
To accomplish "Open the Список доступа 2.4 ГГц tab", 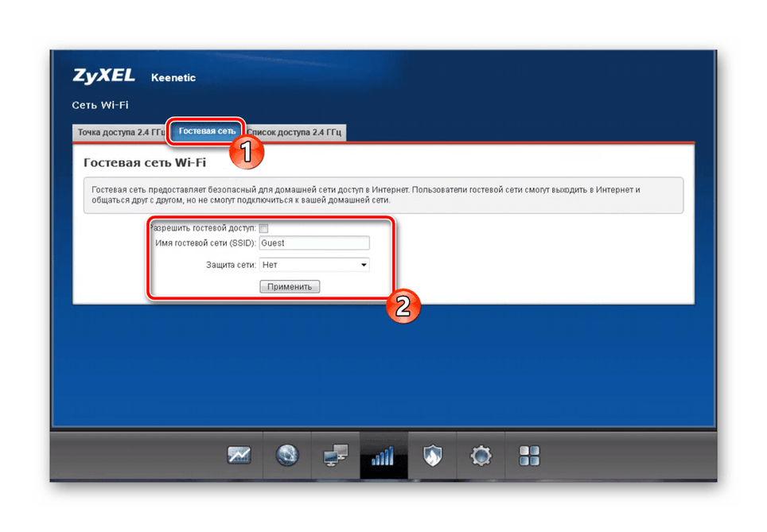I will [x=294, y=133].
